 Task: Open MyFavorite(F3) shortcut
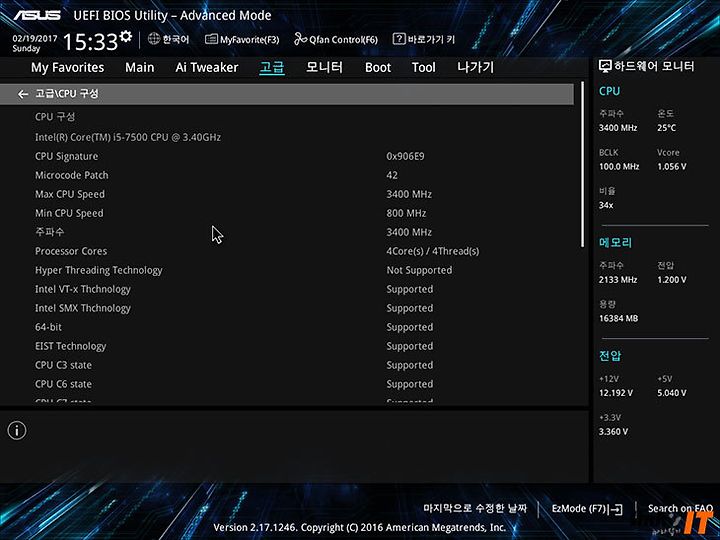pyautogui.click(x=242, y=39)
